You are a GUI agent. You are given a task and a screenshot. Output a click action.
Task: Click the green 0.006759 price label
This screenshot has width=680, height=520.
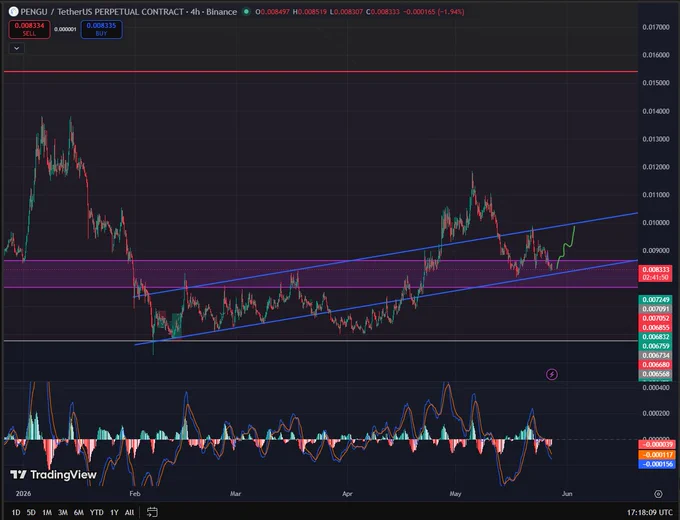click(x=655, y=346)
